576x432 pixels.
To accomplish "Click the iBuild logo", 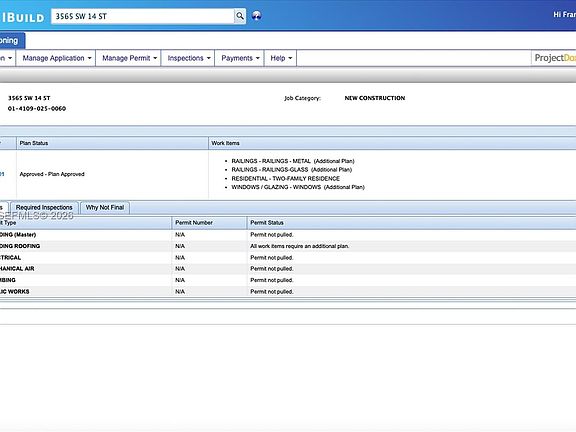I will coord(22,17).
